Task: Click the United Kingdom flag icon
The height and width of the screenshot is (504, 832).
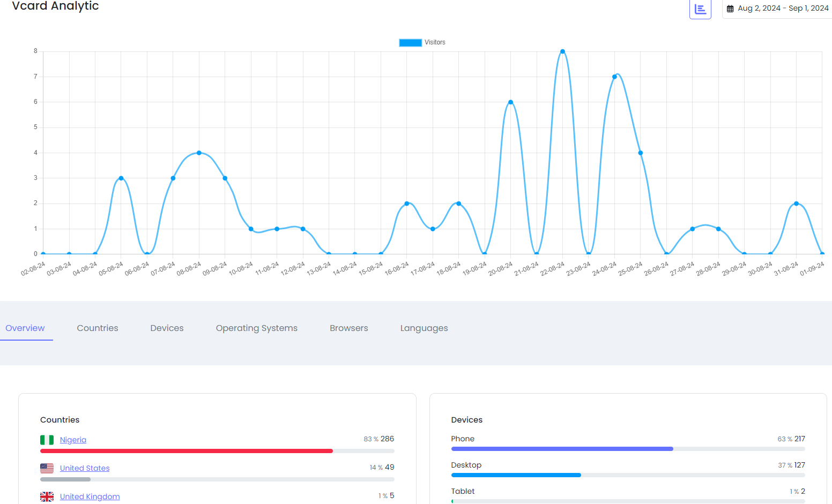Action: 47,497
